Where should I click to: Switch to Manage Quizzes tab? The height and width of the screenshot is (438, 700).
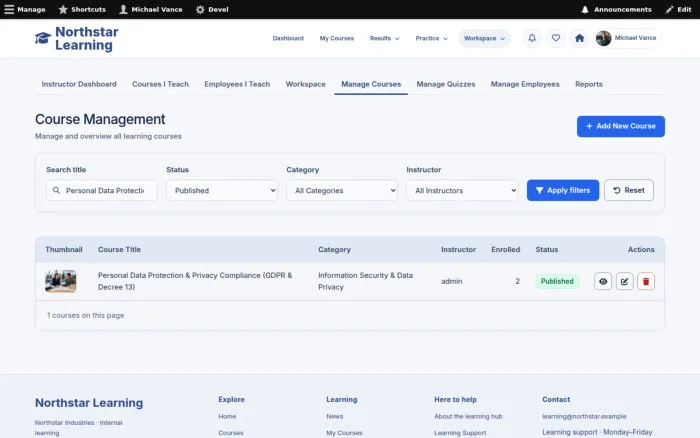click(x=446, y=84)
